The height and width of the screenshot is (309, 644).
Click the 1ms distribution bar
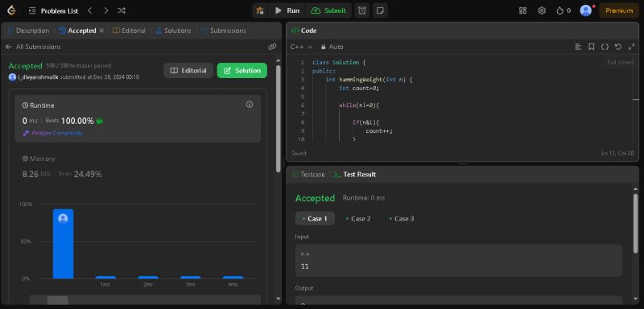(x=105, y=278)
